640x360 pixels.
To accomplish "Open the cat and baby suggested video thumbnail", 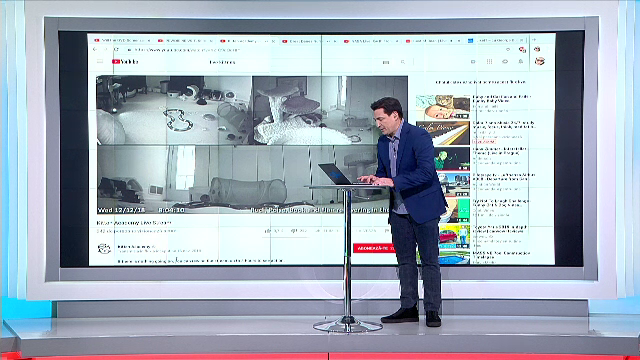I will (443, 107).
